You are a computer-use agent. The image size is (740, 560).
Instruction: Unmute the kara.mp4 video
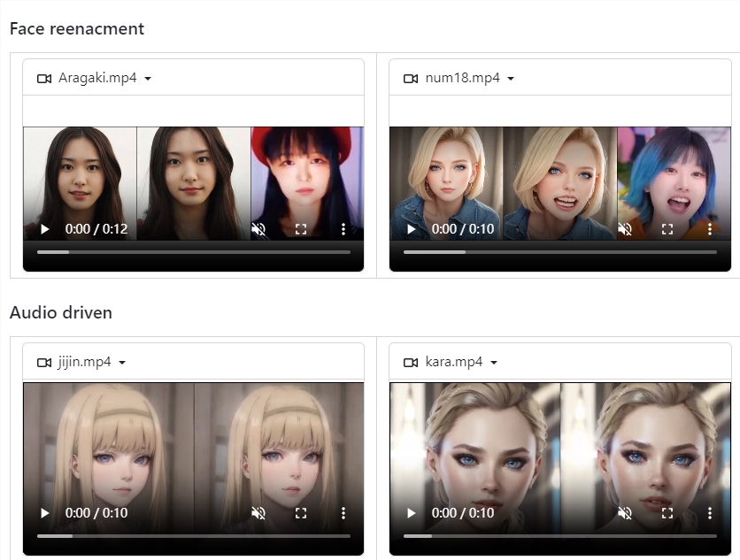click(x=625, y=513)
